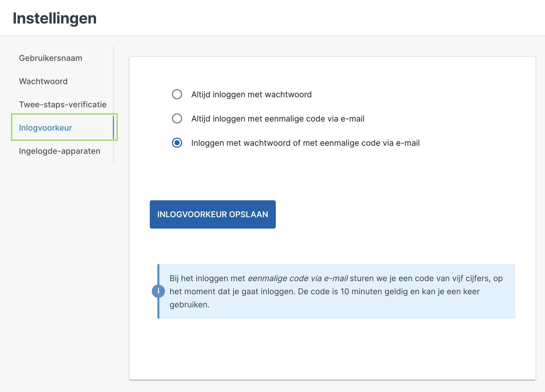Select the 'Altijd inloggen met wachtwoord' radio button
This screenshot has height=392, width=545.
pyautogui.click(x=177, y=94)
